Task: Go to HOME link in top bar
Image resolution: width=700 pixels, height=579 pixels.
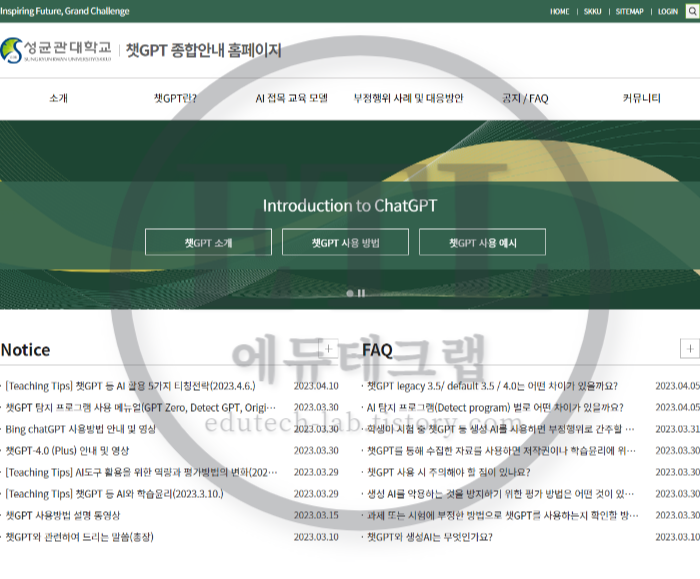Action: click(x=559, y=12)
